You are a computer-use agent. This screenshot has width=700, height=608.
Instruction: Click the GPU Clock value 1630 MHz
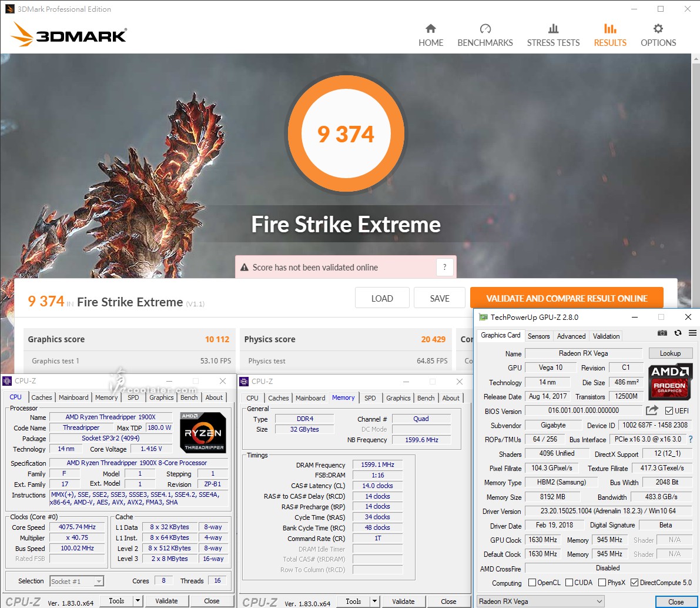point(542,540)
